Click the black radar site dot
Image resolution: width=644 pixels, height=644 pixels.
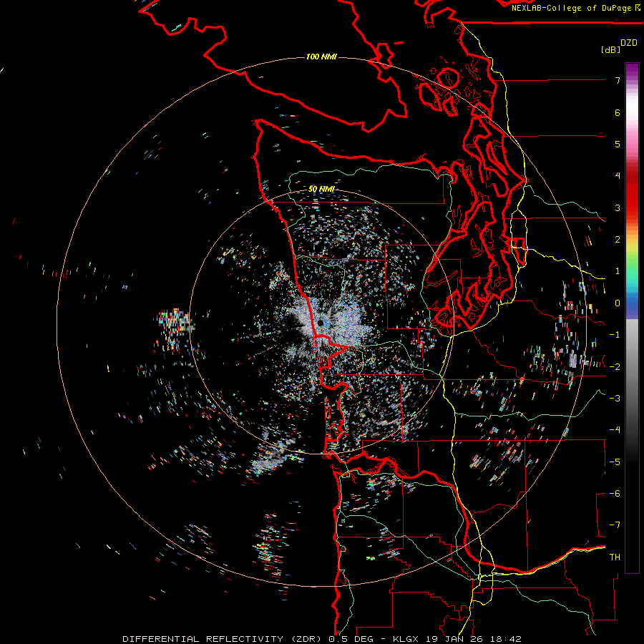pos(321,323)
